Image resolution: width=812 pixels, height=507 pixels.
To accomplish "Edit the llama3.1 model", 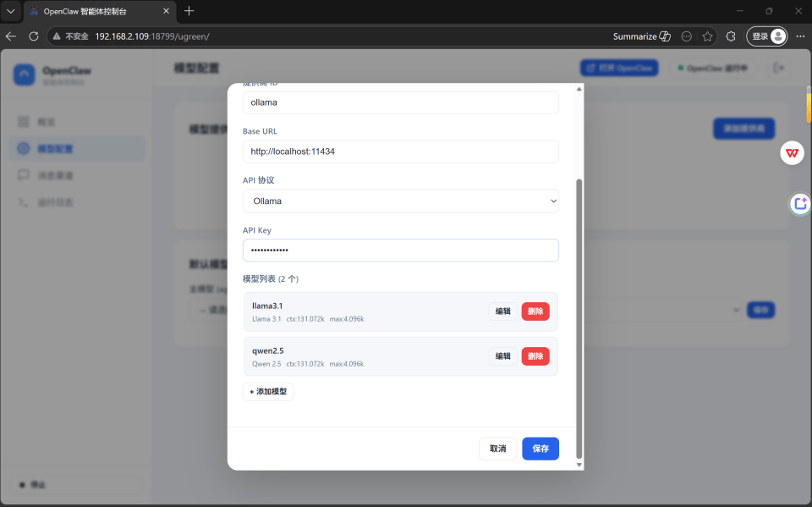I will (x=502, y=311).
